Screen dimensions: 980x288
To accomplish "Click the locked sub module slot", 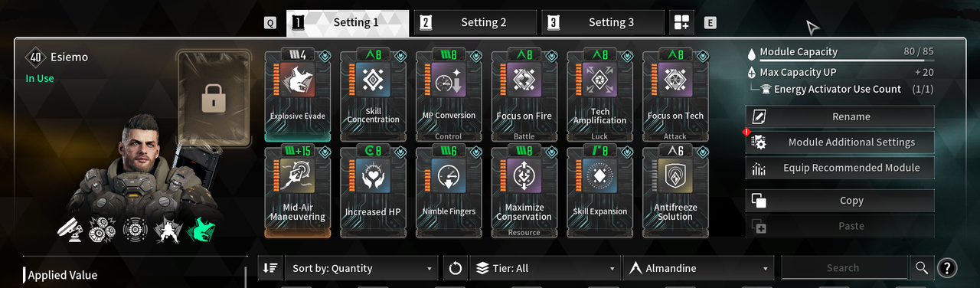I will pos(213,99).
